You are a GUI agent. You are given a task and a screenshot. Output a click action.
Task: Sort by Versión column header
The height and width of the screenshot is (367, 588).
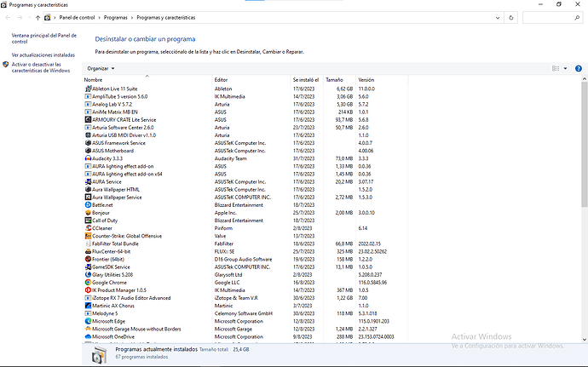tap(382, 80)
